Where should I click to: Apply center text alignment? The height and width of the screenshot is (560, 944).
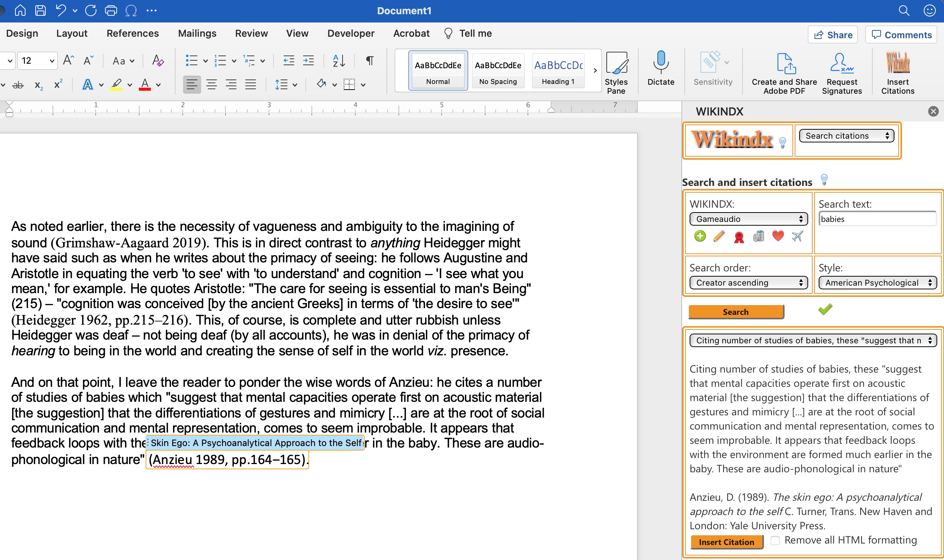click(212, 85)
